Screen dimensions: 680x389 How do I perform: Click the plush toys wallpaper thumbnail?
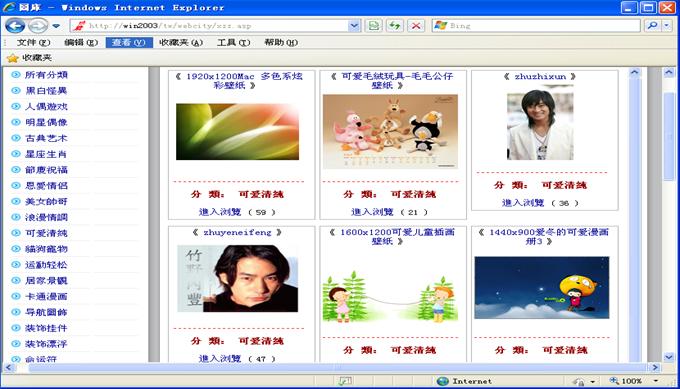(390, 131)
